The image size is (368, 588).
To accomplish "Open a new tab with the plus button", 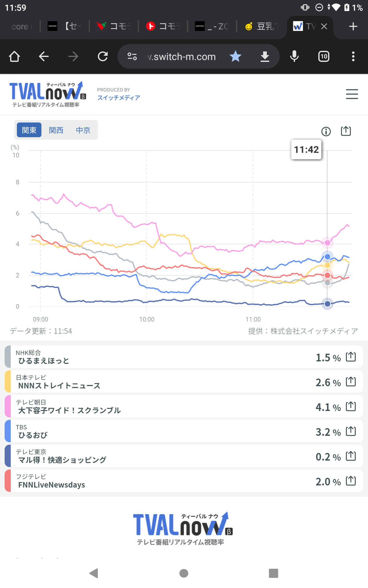I will coord(353,27).
